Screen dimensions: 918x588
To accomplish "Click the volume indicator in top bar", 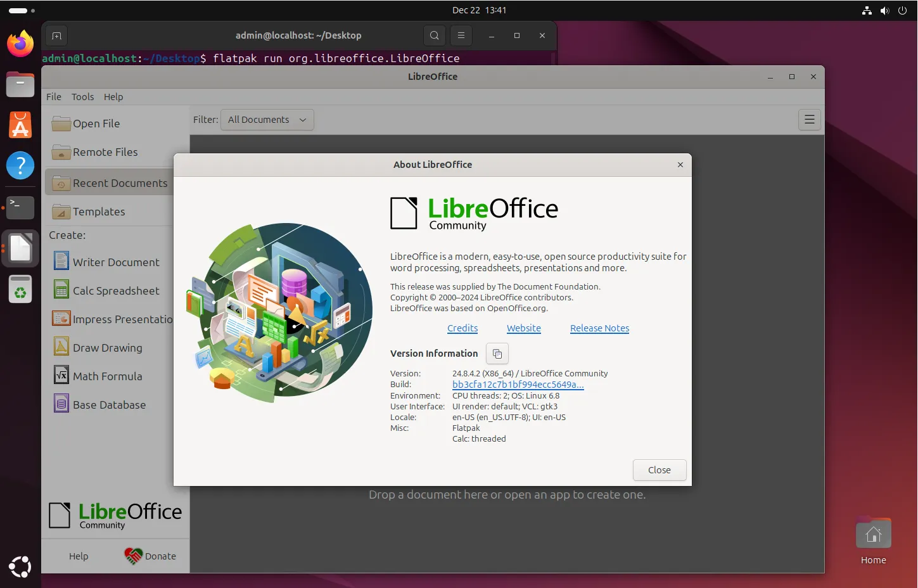I will coord(884,10).
